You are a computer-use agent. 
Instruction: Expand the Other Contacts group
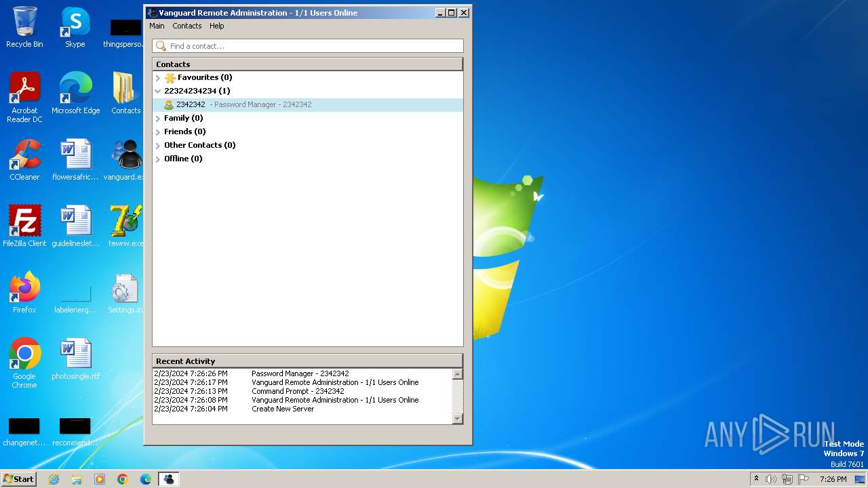coord(158,146)
